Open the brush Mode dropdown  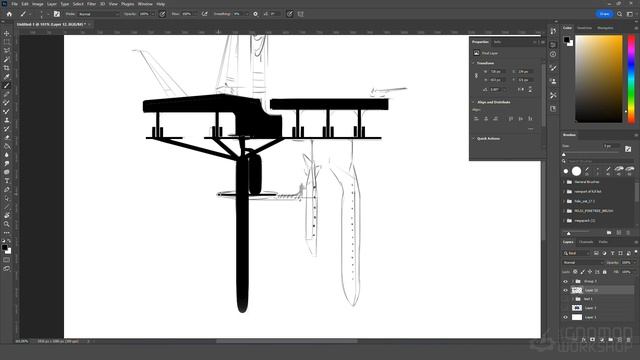tap(99, 14)
